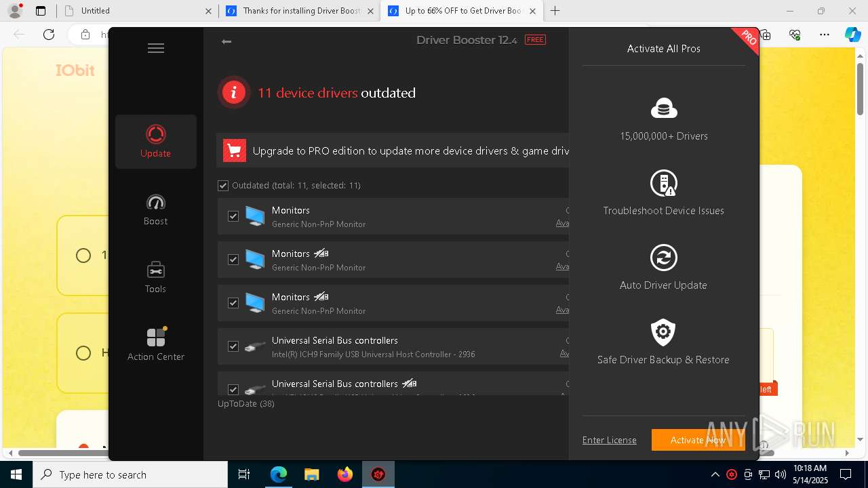Select the Update sidebar section

pyautogui.click(x=156, y=141)
